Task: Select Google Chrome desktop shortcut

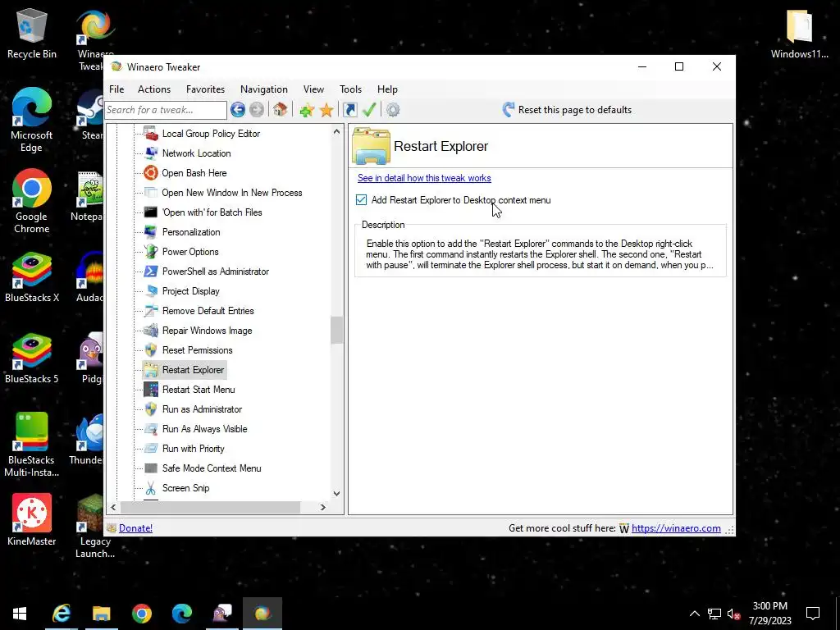Action: pos(32,202)
